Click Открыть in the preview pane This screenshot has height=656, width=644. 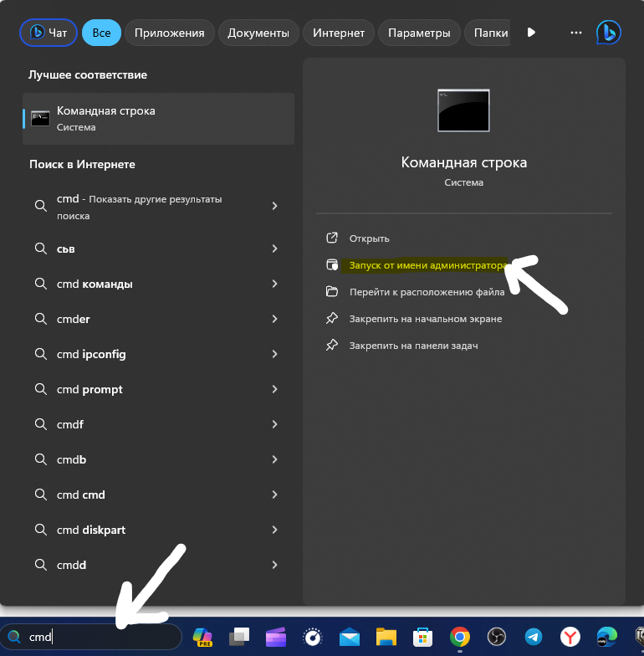370,238
